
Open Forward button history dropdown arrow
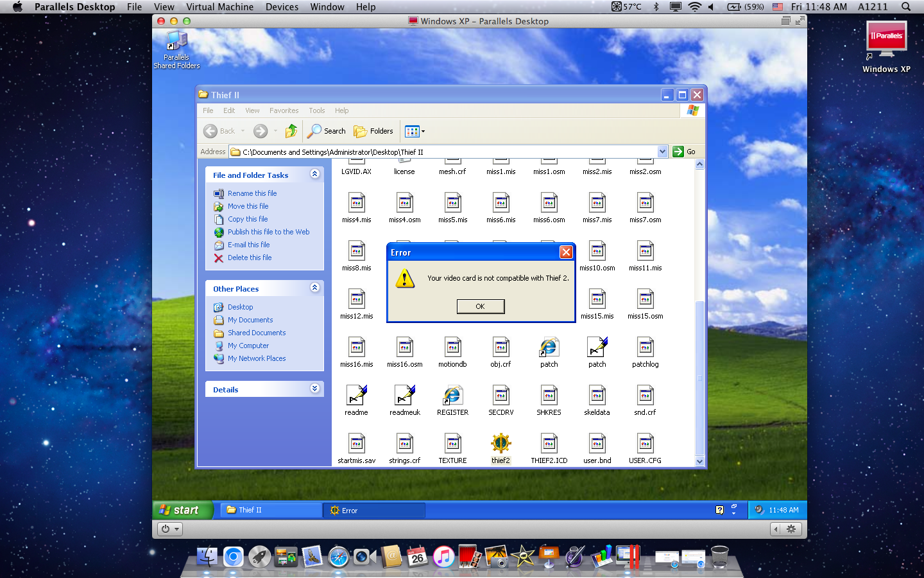(276, 131)
